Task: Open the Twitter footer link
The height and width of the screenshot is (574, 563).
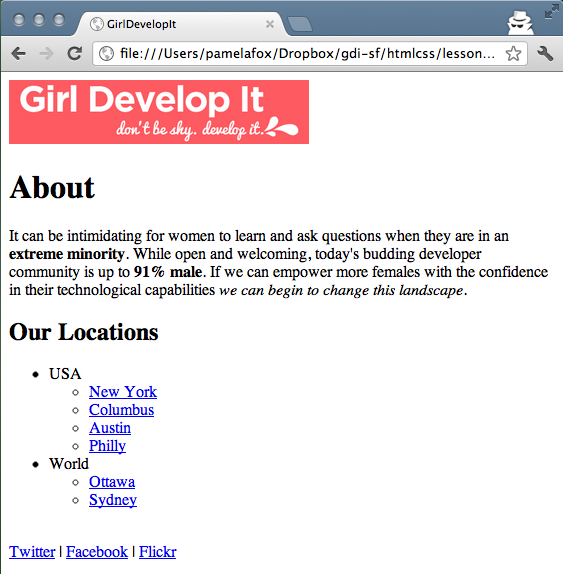Action: pyautogui.click(x=32, y=552)
